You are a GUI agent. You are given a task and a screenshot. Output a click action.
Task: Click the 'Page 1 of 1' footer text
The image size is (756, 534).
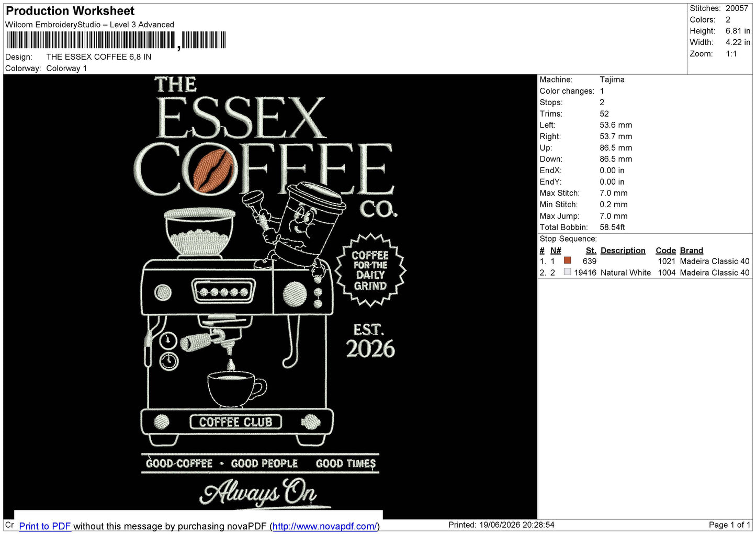pos(730,525)
